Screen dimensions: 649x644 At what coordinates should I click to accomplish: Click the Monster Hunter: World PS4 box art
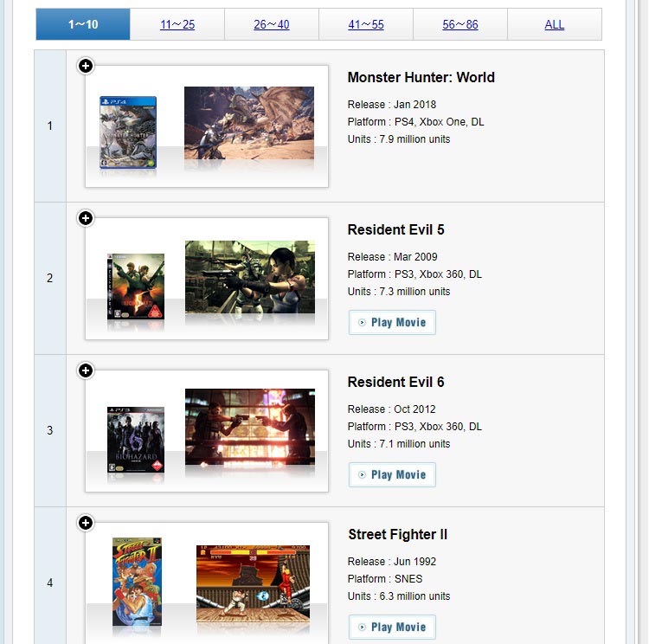click(x=128, y=132)
